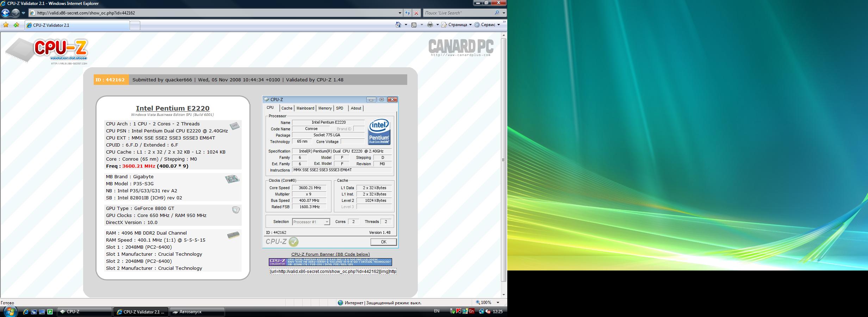
Task: Open the Favorites Center star icon
Action: 6,25
